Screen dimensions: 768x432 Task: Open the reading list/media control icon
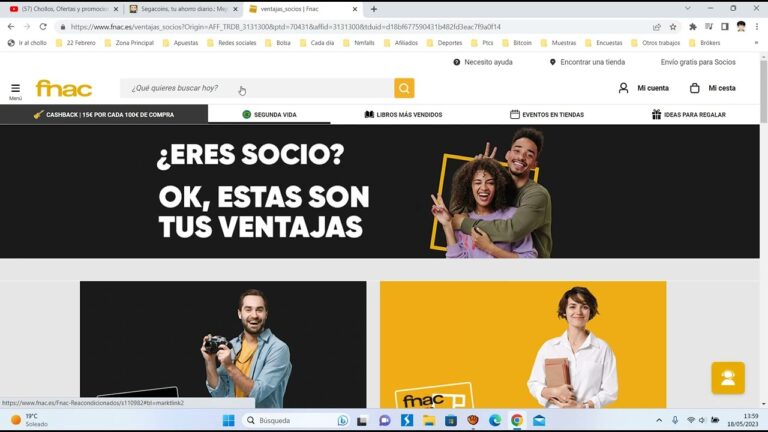(x=709, y=27)
